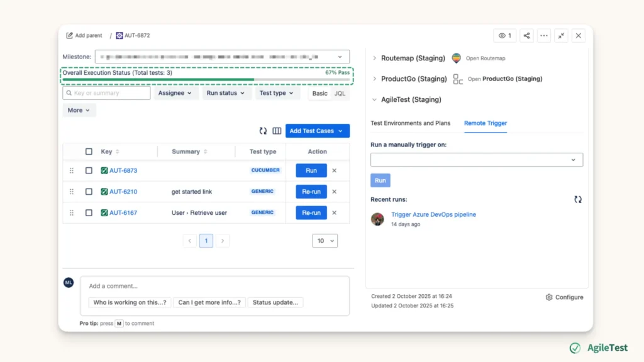The width and height of the screenshot is (644, 362).
Task: Click the AUT-6872 issue type icon
Action: [119, 35]
